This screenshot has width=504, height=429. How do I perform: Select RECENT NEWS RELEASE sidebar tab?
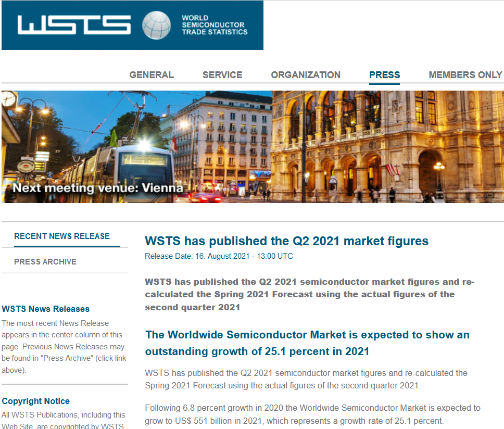pyautogui.click(x=62, y=236)
